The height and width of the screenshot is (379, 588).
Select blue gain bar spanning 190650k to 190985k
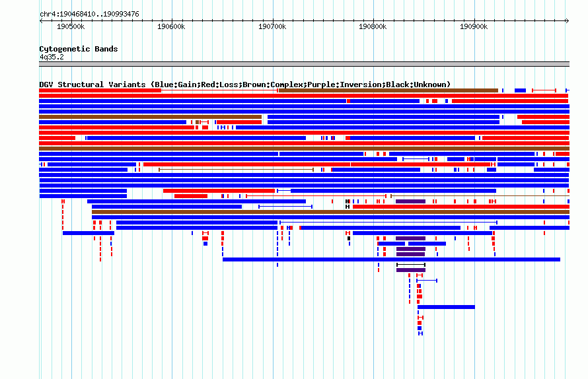[x=391, y=259]
